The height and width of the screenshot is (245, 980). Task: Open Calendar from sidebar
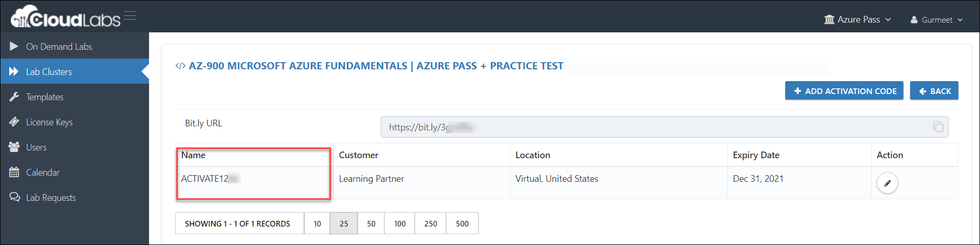(x=75, y=172)
